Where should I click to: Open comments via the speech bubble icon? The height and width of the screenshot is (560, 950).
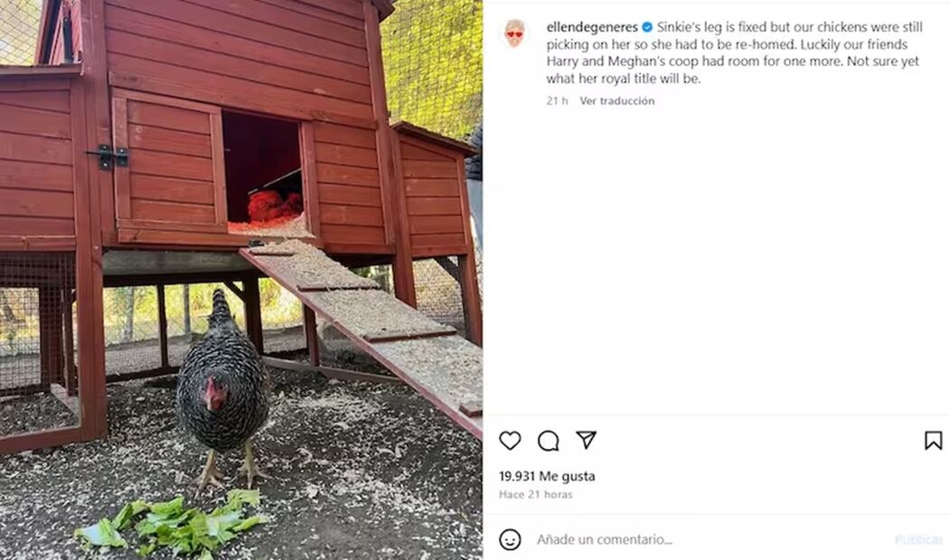549,441
